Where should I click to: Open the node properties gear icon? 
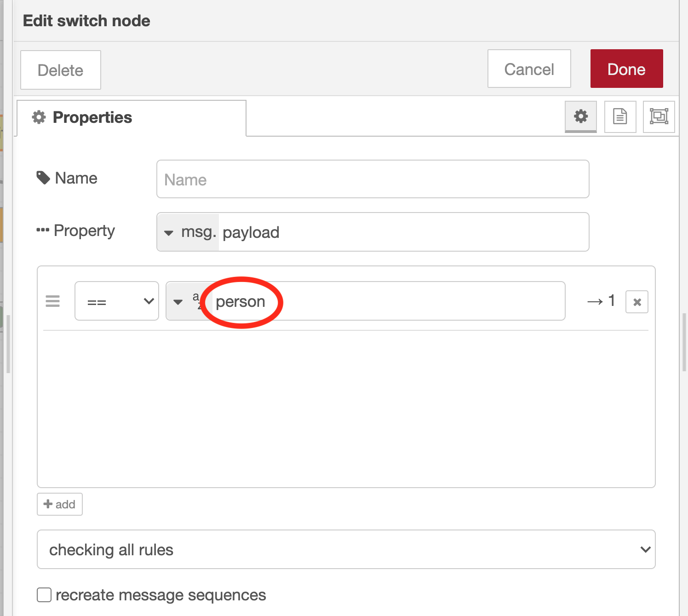coord(581,116)
